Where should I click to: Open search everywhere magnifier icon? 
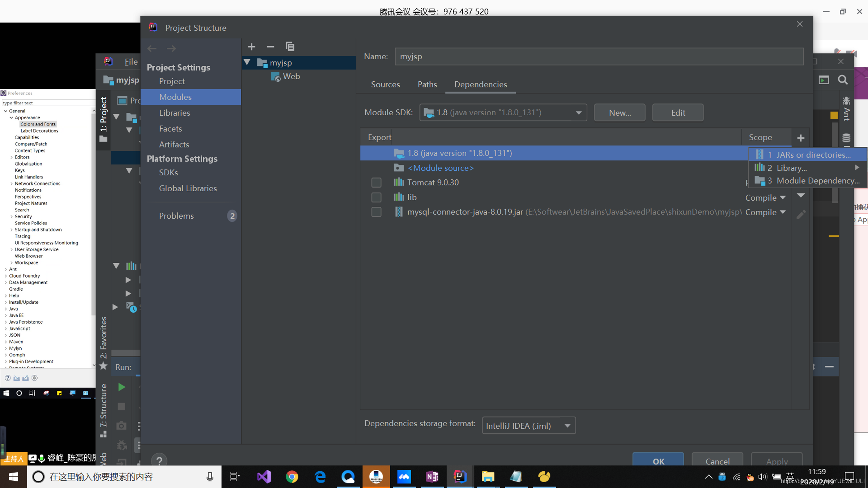click(843, 80)
